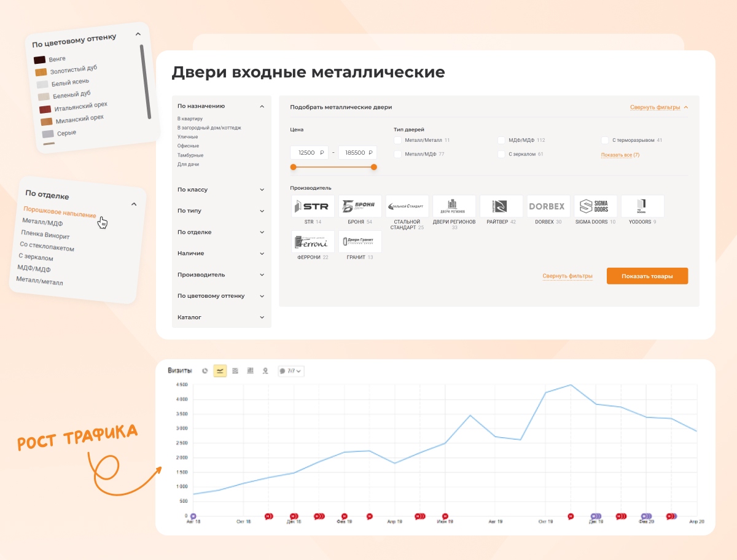Check the С терморазрывом checkbox

click(605, 140)
